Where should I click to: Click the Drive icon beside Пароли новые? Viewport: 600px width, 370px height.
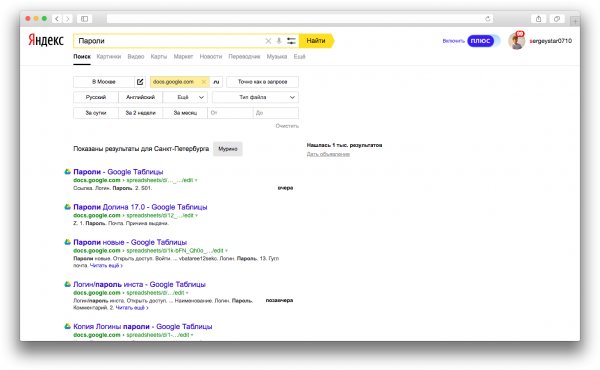pos(67,242)
